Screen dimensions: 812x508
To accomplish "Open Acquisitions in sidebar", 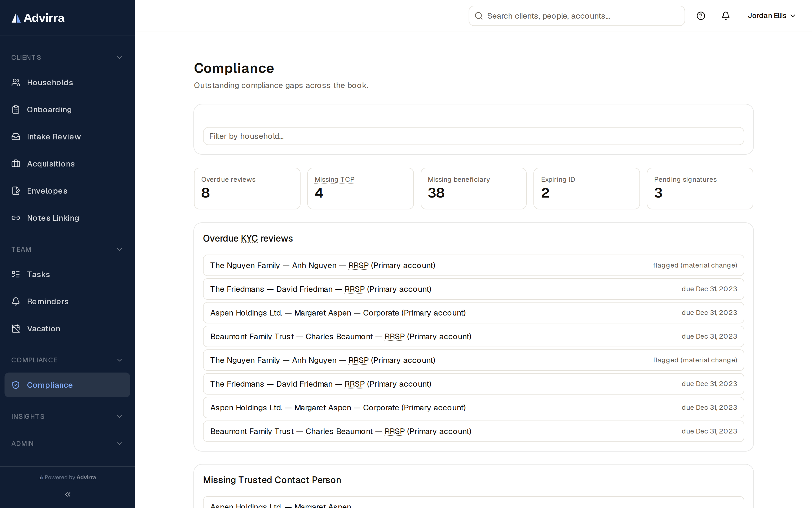I will [x=67, y=164].
